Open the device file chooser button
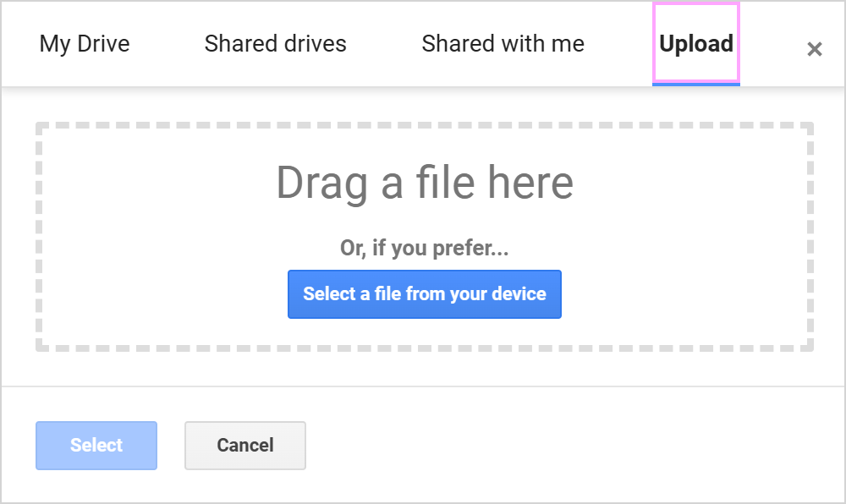 425,294
